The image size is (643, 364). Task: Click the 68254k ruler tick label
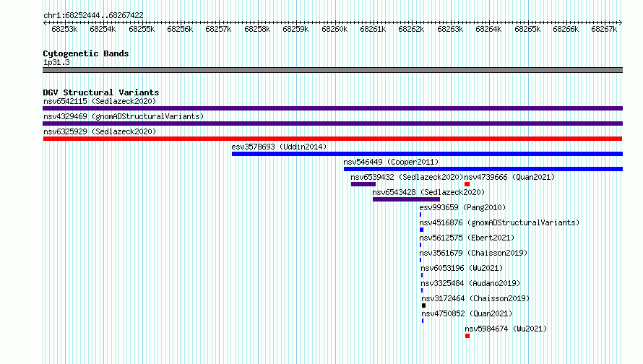point(103,30)
